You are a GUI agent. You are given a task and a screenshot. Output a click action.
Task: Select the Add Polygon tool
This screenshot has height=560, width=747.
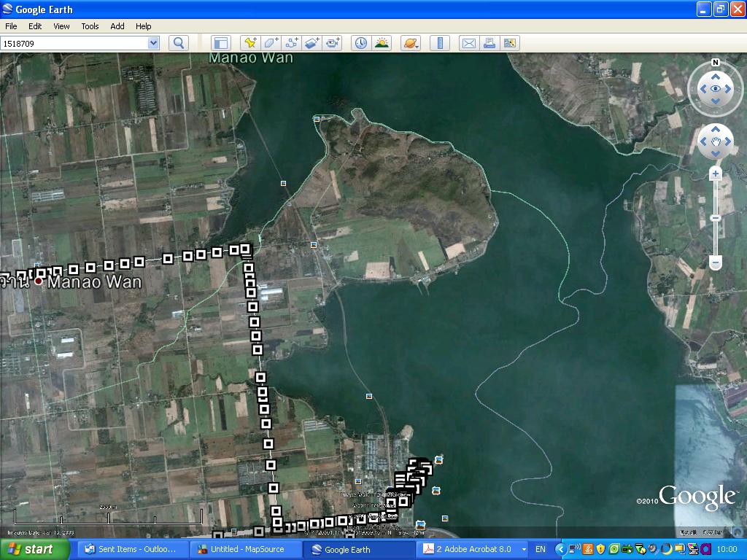coord(271,43)
